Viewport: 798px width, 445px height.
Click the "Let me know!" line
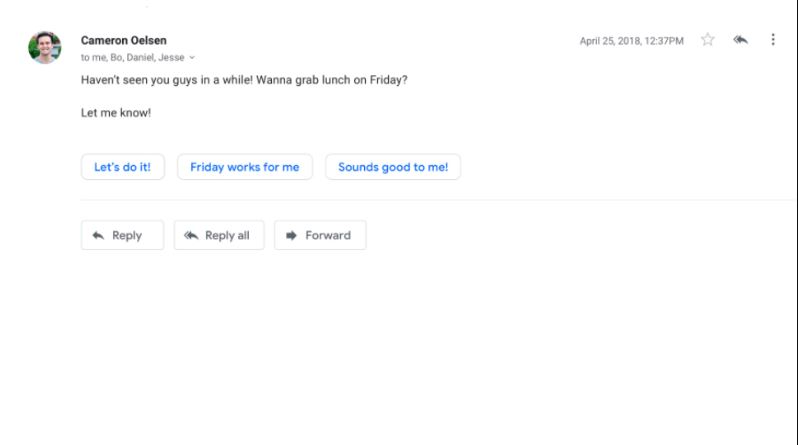click(x=116, y=113)
